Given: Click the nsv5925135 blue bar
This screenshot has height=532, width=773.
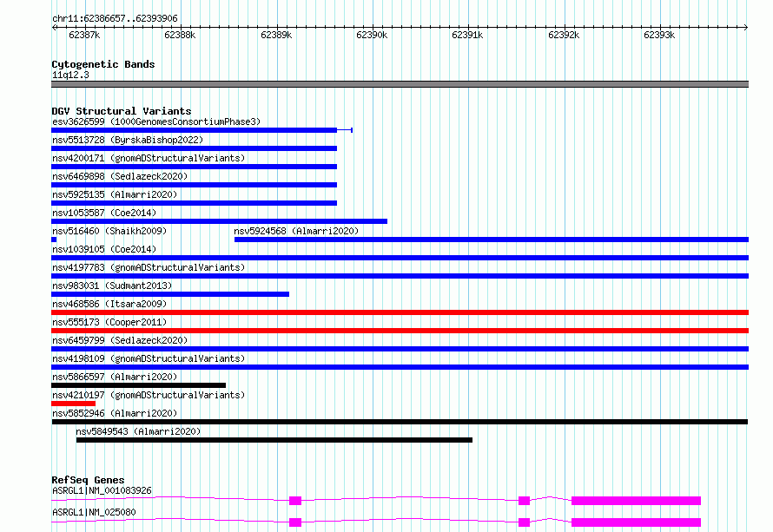Looking at the screenshot, I should coord(195,203).
